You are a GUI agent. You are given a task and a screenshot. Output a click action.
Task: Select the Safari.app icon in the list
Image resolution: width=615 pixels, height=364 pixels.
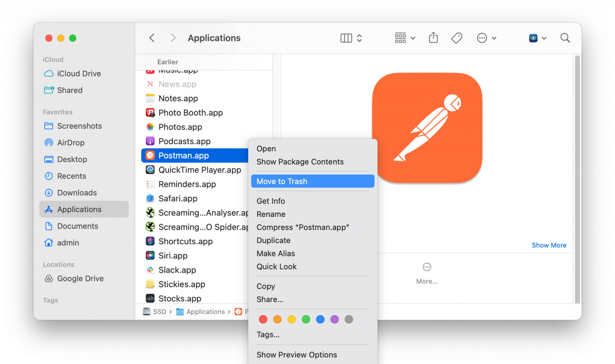tap(150, 198)
